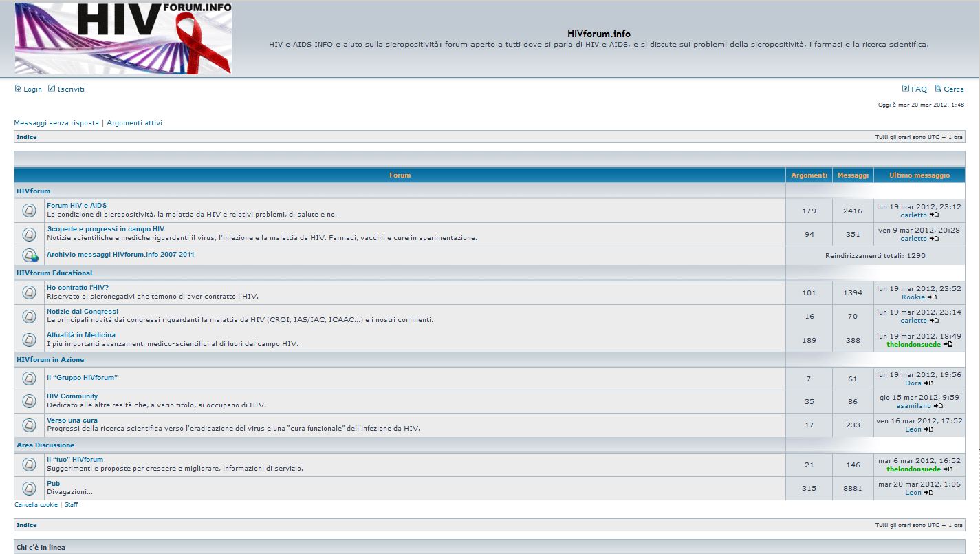980x554 pixels.
Task: View Argomenti attivi list
Action: (134, 123)
